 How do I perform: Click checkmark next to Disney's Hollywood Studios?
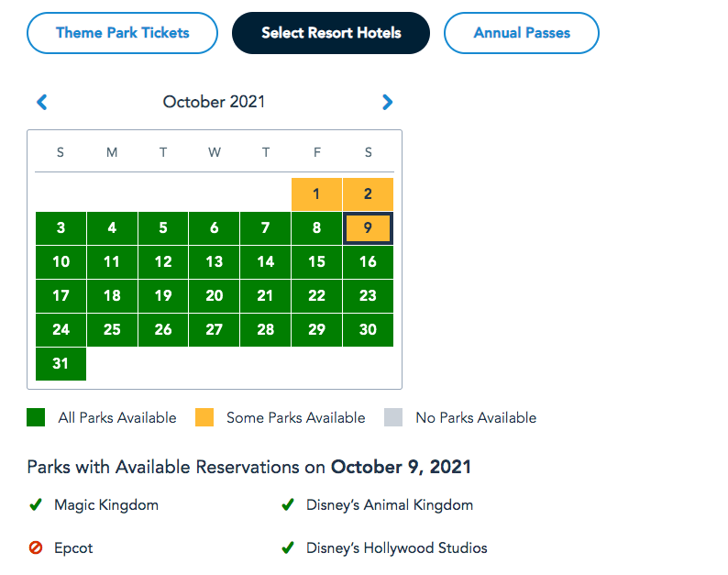point(287,548)
